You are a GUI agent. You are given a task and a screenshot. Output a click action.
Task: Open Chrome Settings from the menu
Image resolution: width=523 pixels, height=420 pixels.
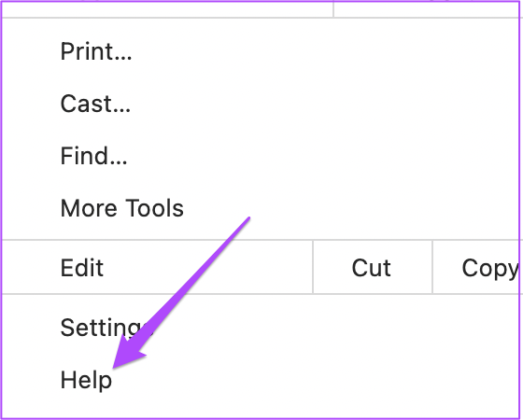261,328
